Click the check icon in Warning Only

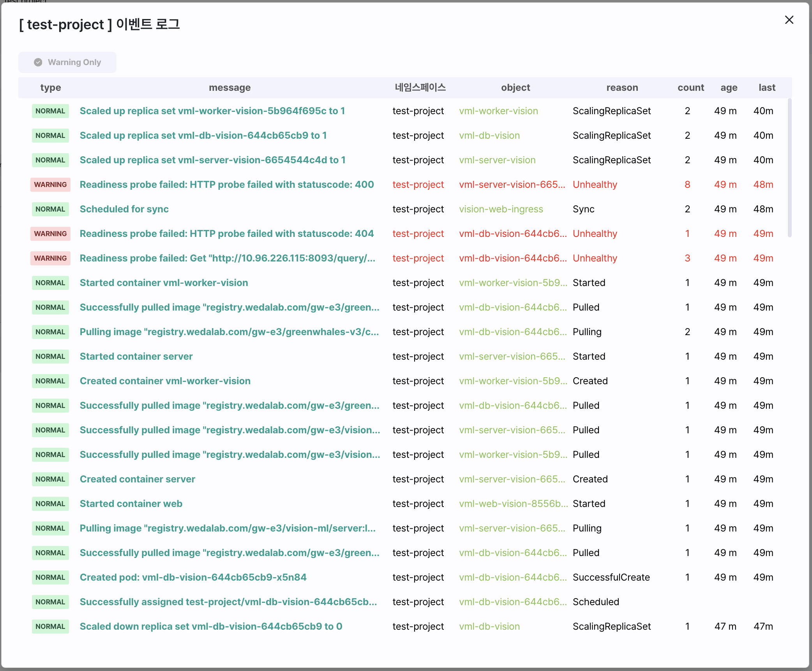coord(38,62)
